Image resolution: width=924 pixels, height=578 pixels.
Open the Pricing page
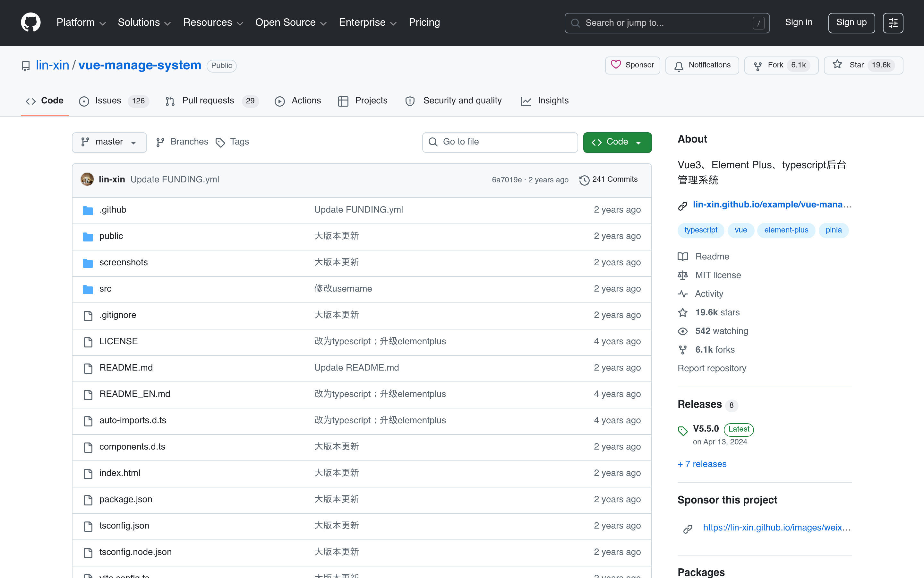[x=424, y=22]
